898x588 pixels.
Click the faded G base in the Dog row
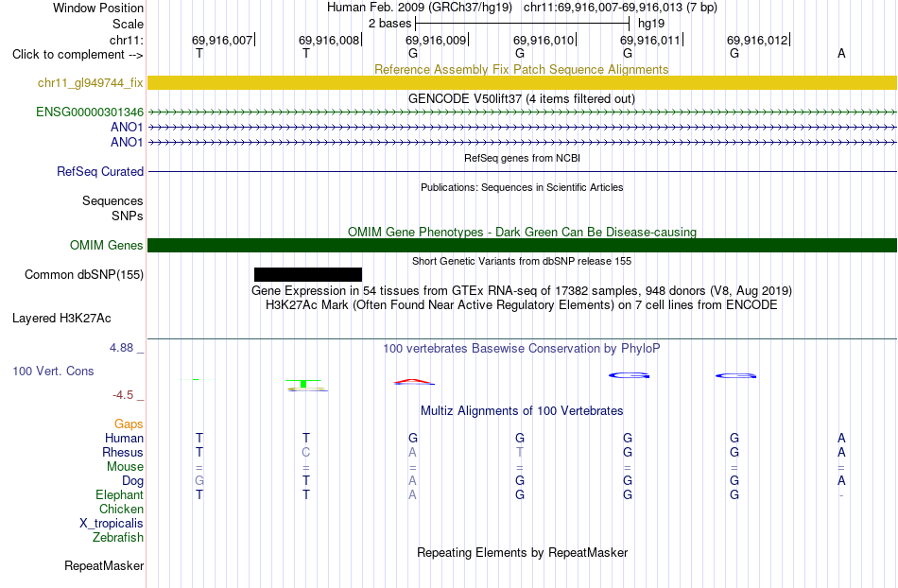199,481
